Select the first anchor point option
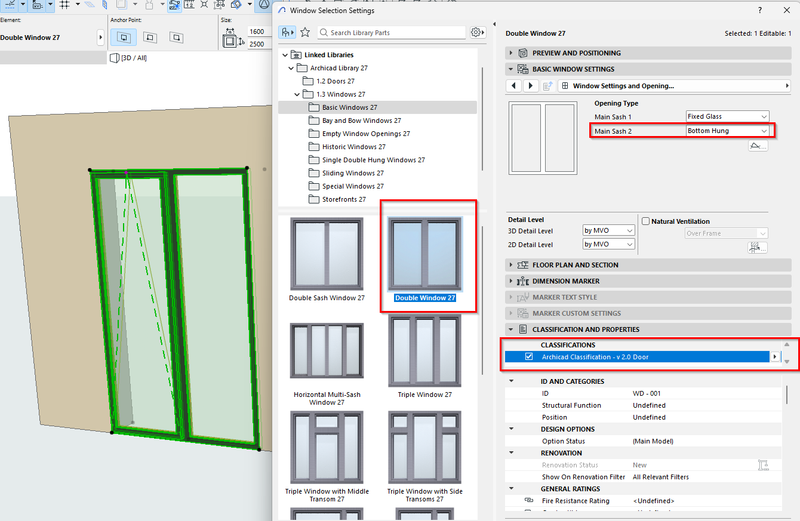This screenshot has width=800, height=521. click(123, 37)
